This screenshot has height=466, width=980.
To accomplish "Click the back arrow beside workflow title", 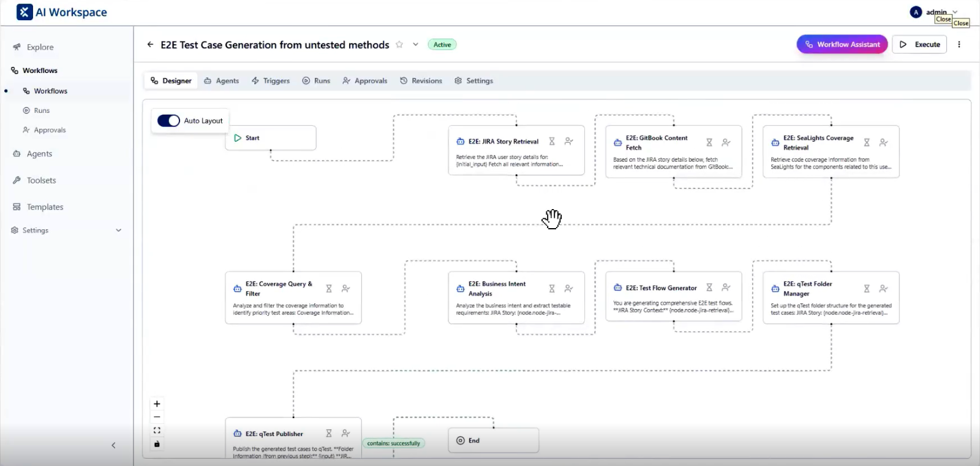I will pos(150,45).
